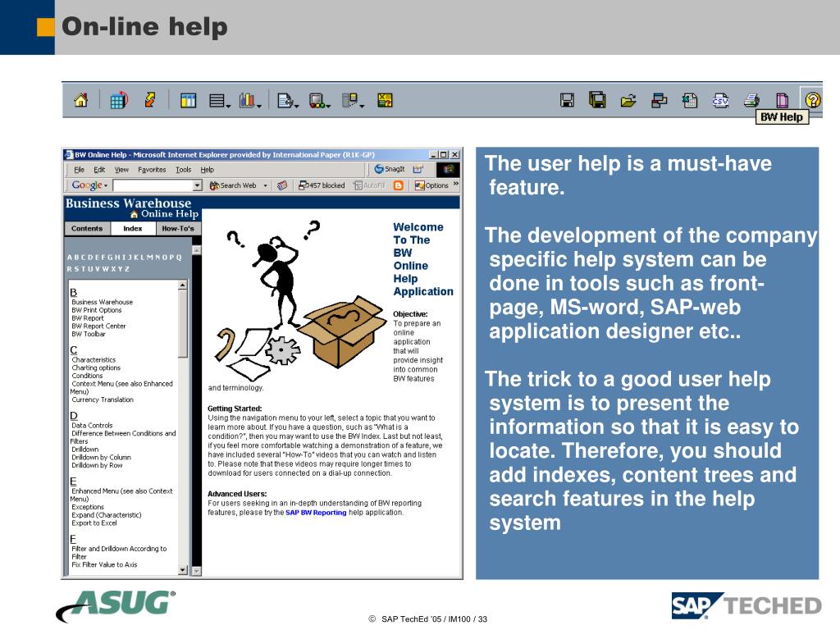Click the Google toolbar news icon

(282, 185)
